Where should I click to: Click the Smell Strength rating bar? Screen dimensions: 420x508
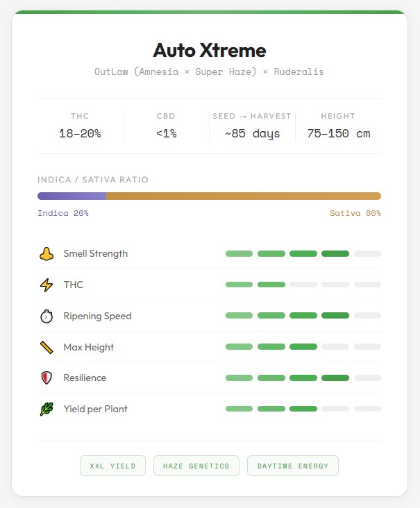click(x=303, y=254)
